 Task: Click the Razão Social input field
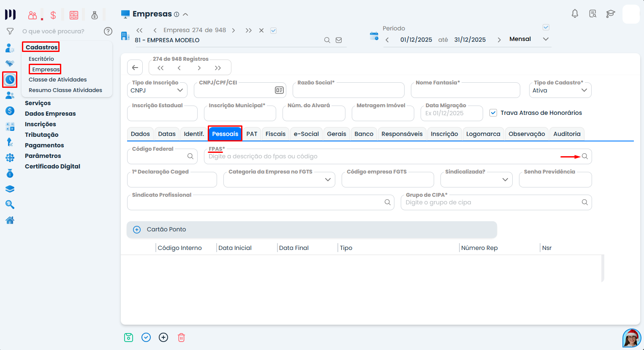[x=348, y=90]
